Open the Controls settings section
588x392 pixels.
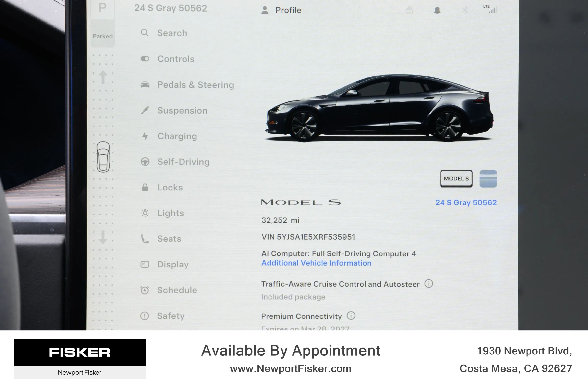(x=167, y=59)
